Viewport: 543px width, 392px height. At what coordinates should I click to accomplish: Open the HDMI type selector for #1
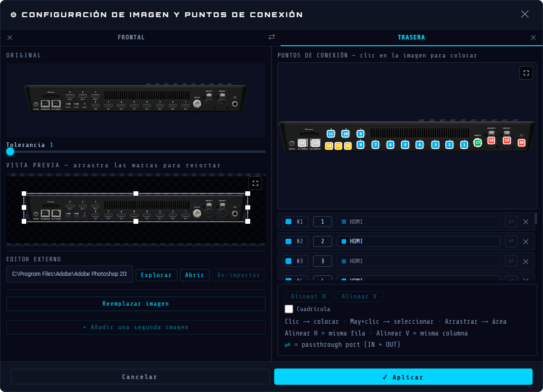[419, 222]
